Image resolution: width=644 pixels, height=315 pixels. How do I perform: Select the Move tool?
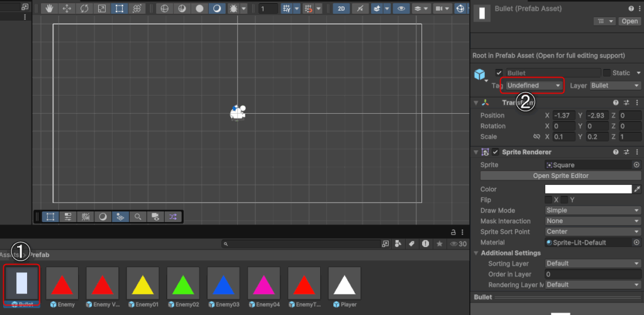tap(67, 9)
